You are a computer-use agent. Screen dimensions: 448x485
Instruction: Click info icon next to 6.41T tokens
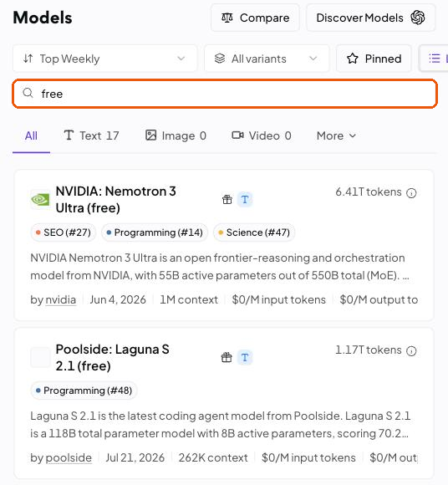pyautogui.click(x=411, y=193)
